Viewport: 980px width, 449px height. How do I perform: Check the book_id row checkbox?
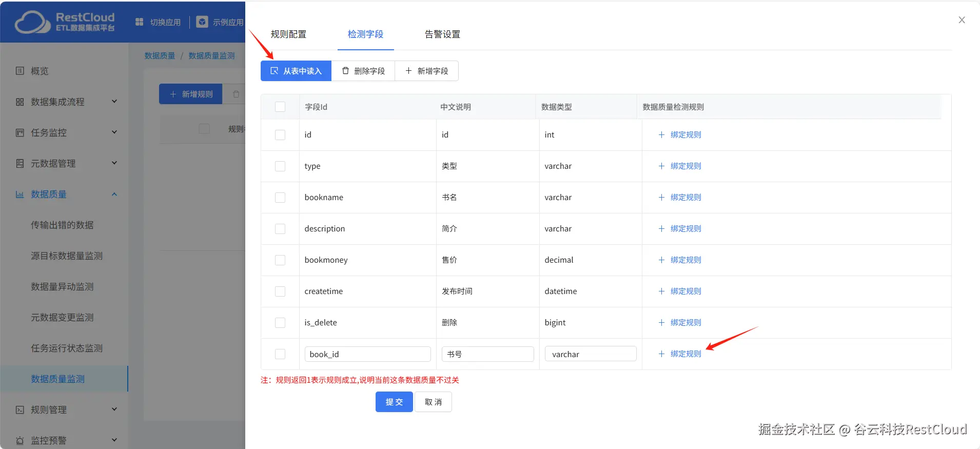pos(280,354)
